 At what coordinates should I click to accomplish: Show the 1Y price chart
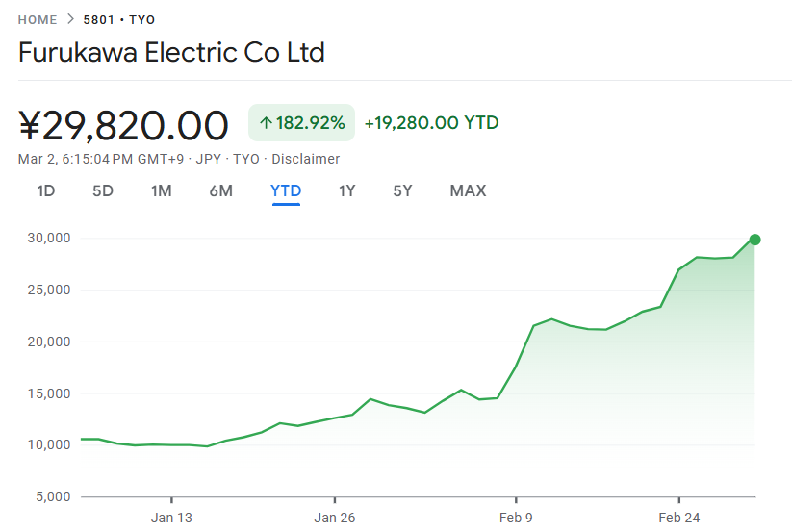coord(347,190)
